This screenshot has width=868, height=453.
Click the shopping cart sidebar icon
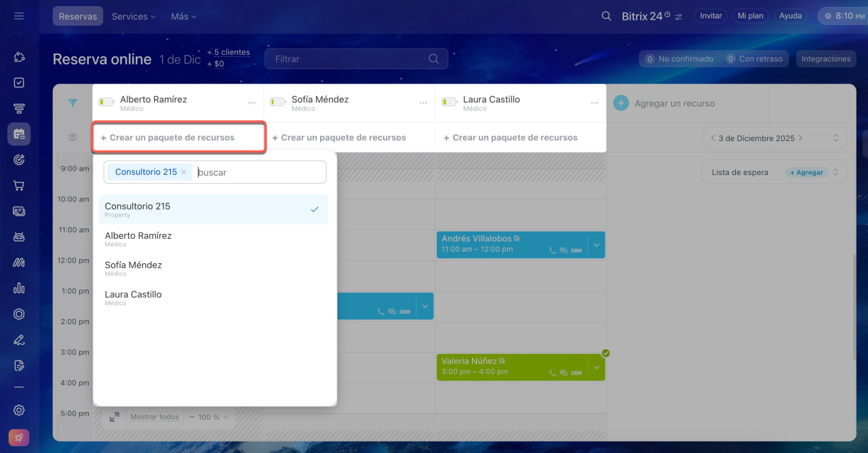tap(19, 186)
